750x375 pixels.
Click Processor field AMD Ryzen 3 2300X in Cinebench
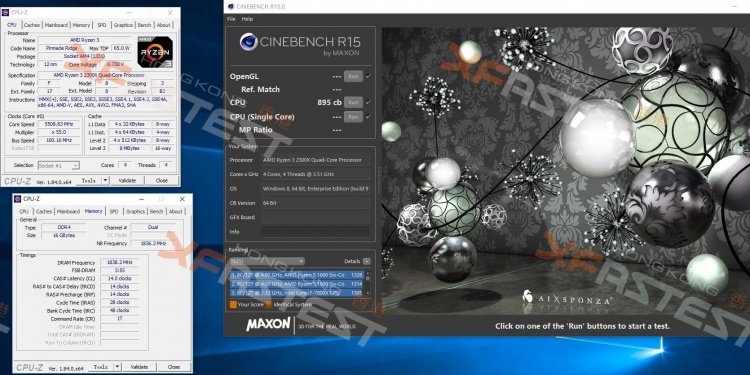click(316, 160)
